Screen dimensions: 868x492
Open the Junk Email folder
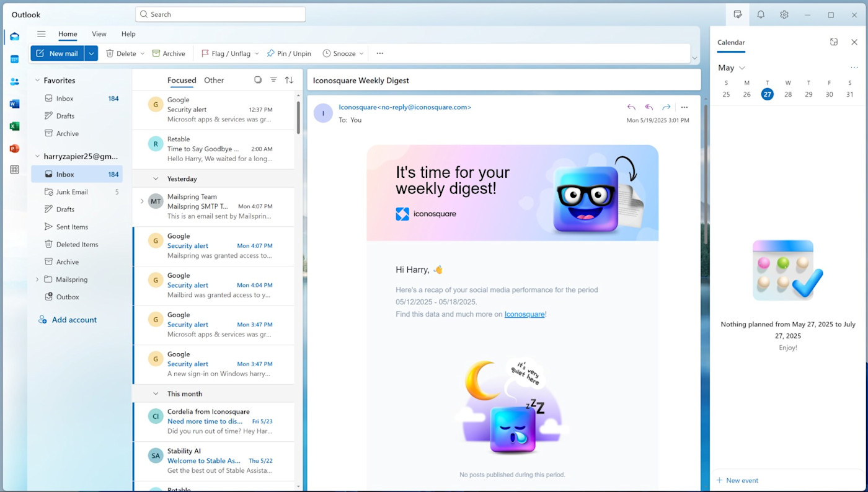(77, 192)
